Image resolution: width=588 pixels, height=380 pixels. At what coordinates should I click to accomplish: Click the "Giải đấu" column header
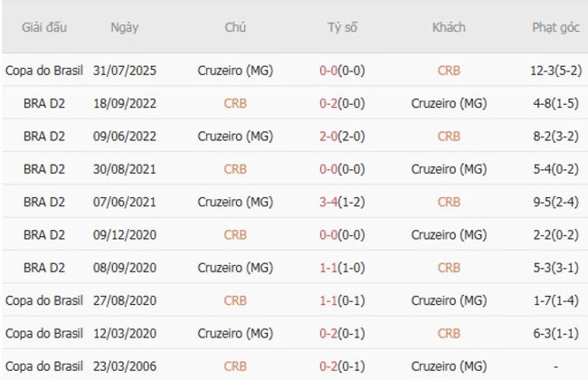point(44,27)
